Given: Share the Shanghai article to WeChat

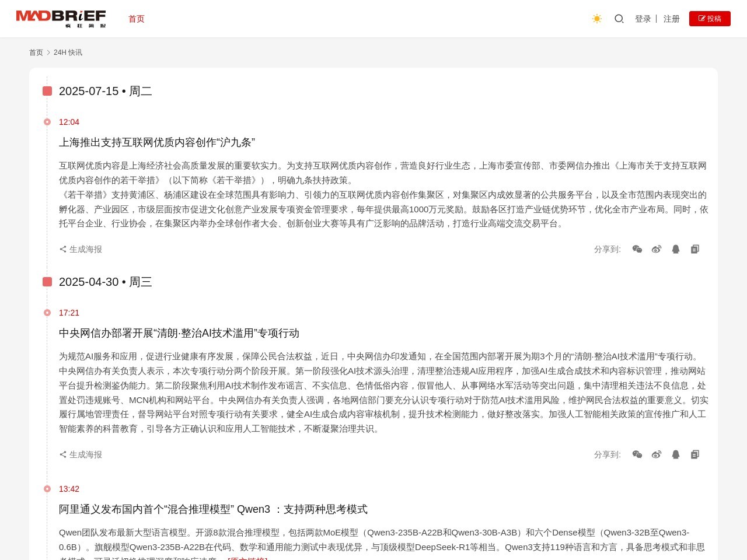Looking at the screenshot, I should click(x=637, y=249).
